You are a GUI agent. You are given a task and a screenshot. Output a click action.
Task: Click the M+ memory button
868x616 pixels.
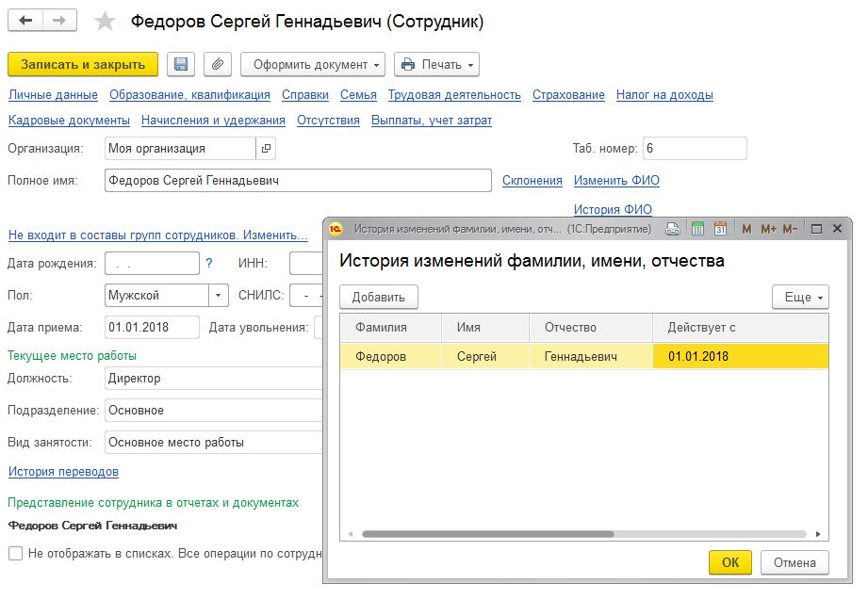pos(768,229)
